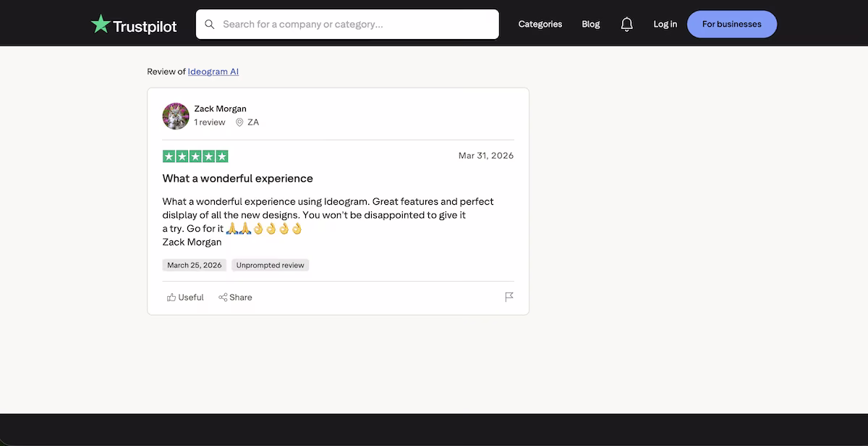
Task: Open the Trustpilot logo home link
Action: coord(134,25)
